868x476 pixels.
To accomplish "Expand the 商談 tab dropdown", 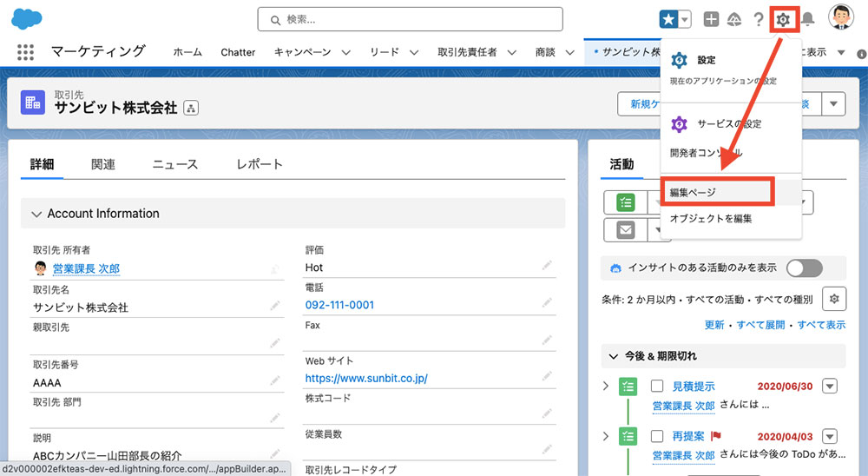I will pyautogui.click(x=569, y=53).
